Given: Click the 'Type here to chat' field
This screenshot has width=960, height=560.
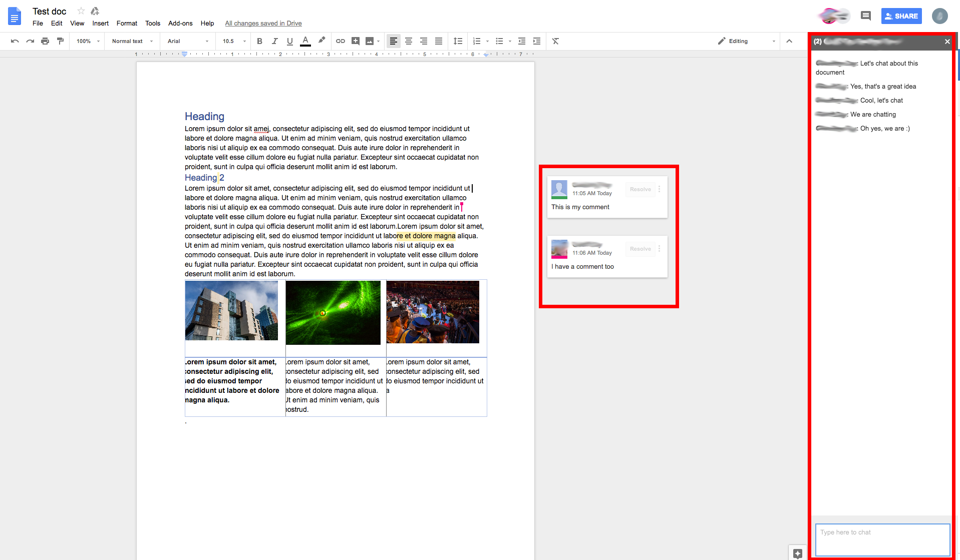Looking at the screenshot, I should click(x=882, y=539).
